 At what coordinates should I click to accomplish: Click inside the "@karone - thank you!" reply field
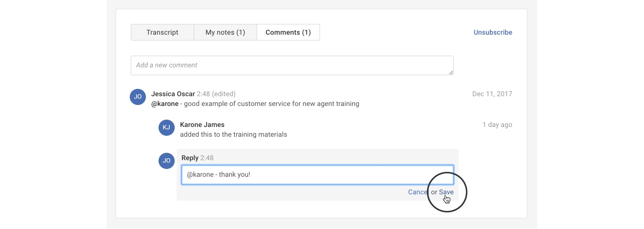pyautogui.click(x=317, y=175)
